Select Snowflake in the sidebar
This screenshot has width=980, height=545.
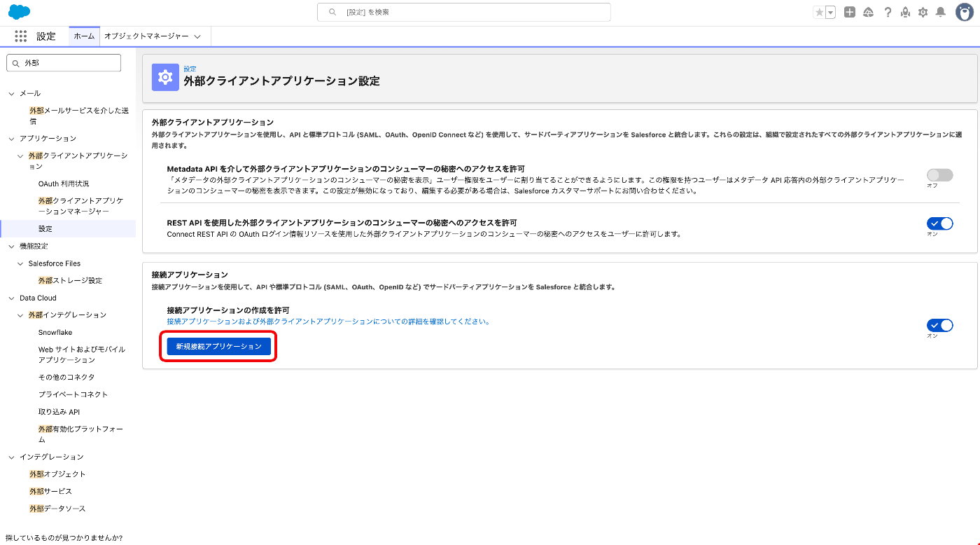coord(57,332)
